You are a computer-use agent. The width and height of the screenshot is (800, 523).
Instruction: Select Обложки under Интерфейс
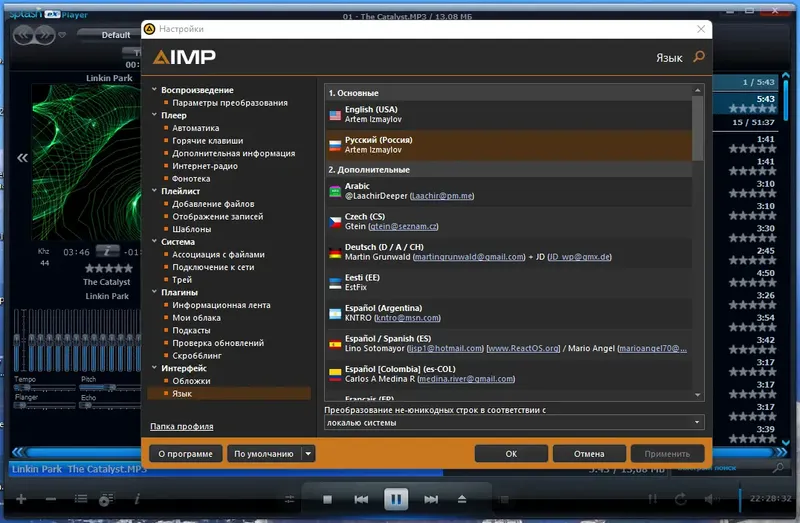pos(191,381)
